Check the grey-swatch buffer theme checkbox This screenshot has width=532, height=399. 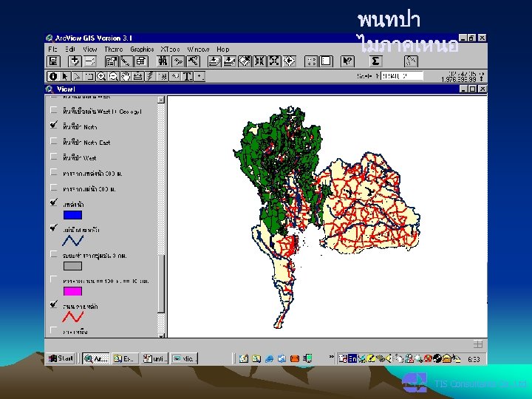[54, 253]
